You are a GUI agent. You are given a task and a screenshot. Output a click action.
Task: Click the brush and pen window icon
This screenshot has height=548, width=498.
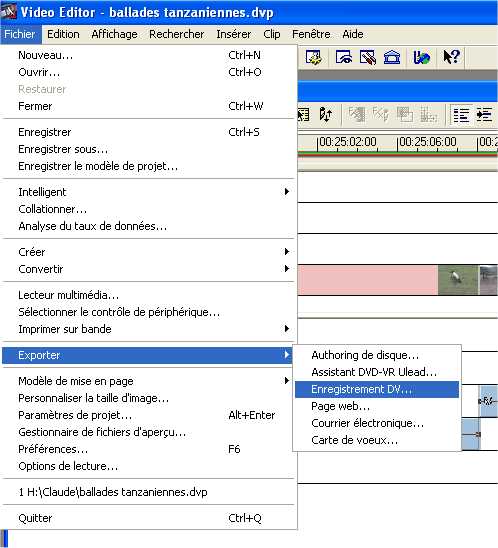pyautogui.click(x=368, y=57)
